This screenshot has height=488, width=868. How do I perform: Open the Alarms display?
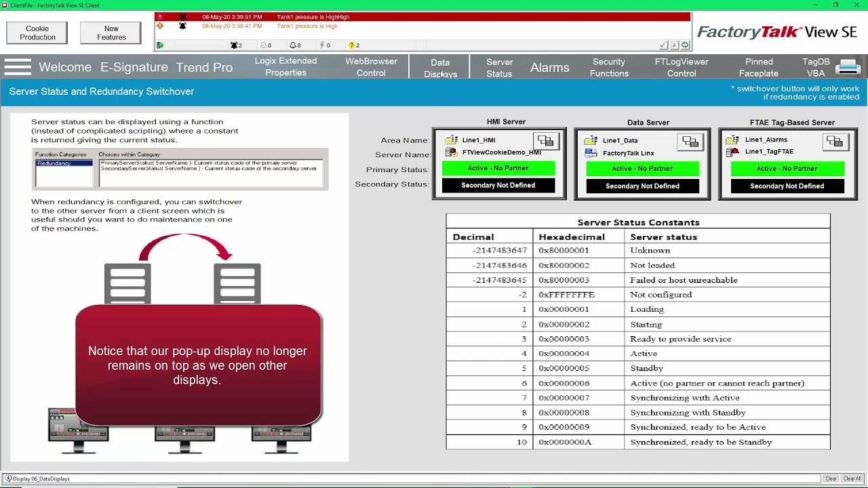pos(550,68)
